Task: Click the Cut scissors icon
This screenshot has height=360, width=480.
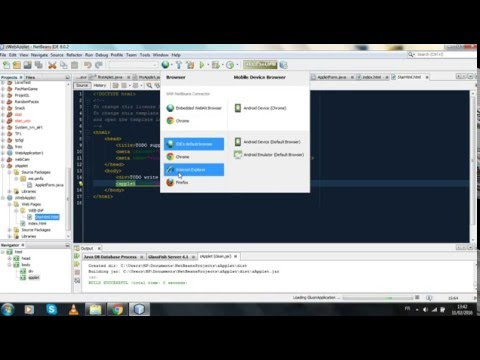Action: coord(52,65)
